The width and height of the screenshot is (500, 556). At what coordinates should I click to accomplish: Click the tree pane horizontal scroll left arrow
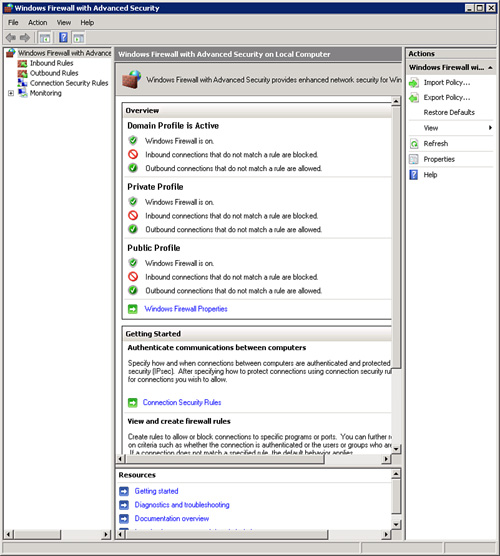click(10, 534)
